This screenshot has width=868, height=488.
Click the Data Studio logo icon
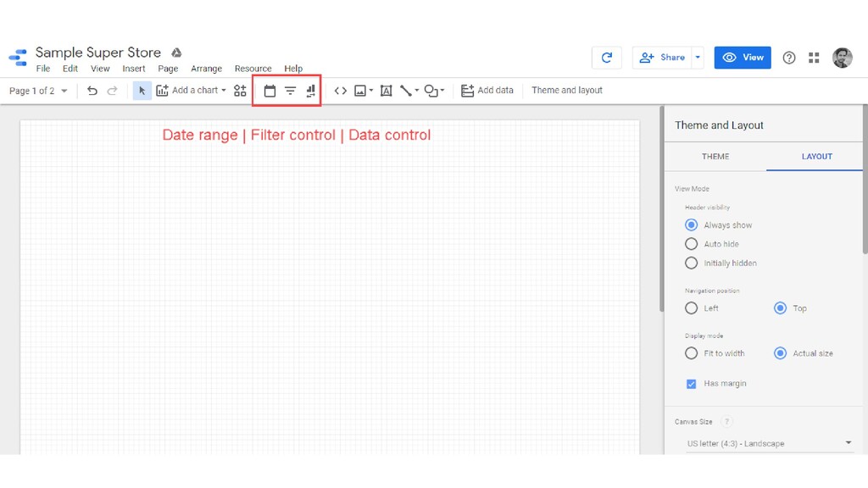pyautogui.click(x=18, y=58)
